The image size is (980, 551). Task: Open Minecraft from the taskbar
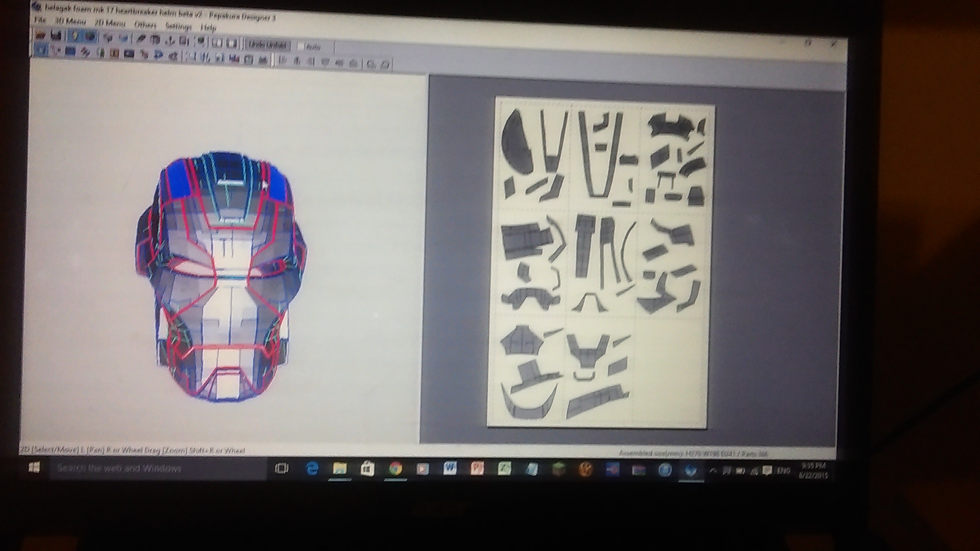tap(559, 469)
